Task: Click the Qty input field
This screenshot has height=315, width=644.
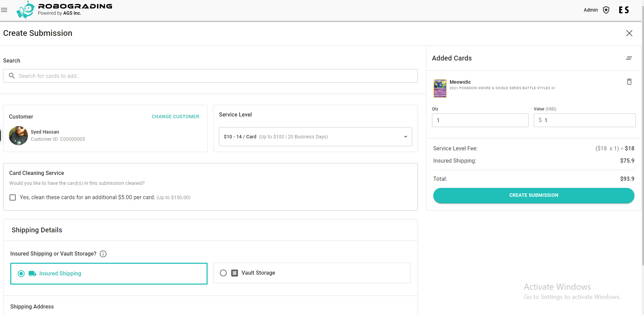Action: [480, 120]
